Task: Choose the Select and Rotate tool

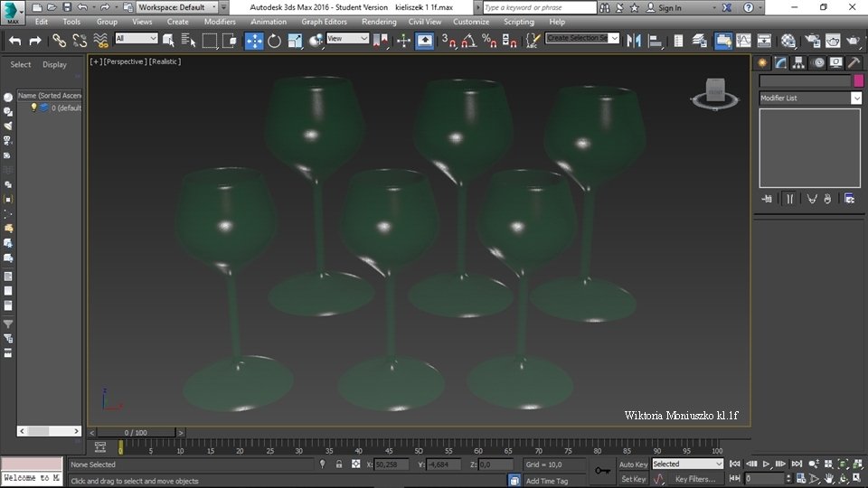Action: [x=274, y=41]
